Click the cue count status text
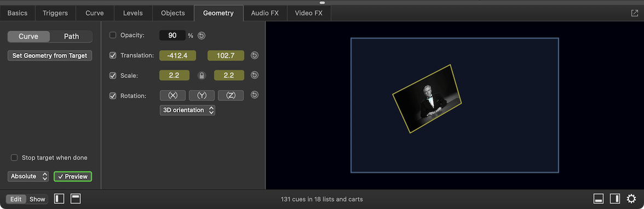Image resolution: width=644 pixels, height=209 pixels. [322, 199]
